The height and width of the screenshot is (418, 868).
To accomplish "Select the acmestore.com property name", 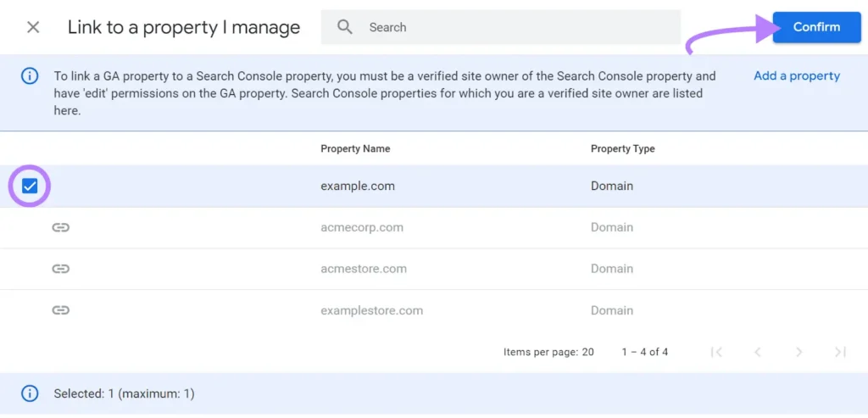I will pyautogui.click(x=363, y=269).
